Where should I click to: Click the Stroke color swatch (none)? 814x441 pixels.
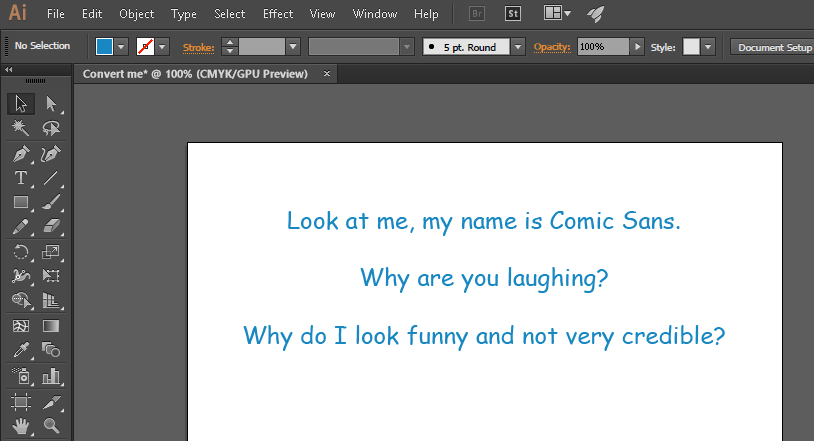tap(145, 47)
